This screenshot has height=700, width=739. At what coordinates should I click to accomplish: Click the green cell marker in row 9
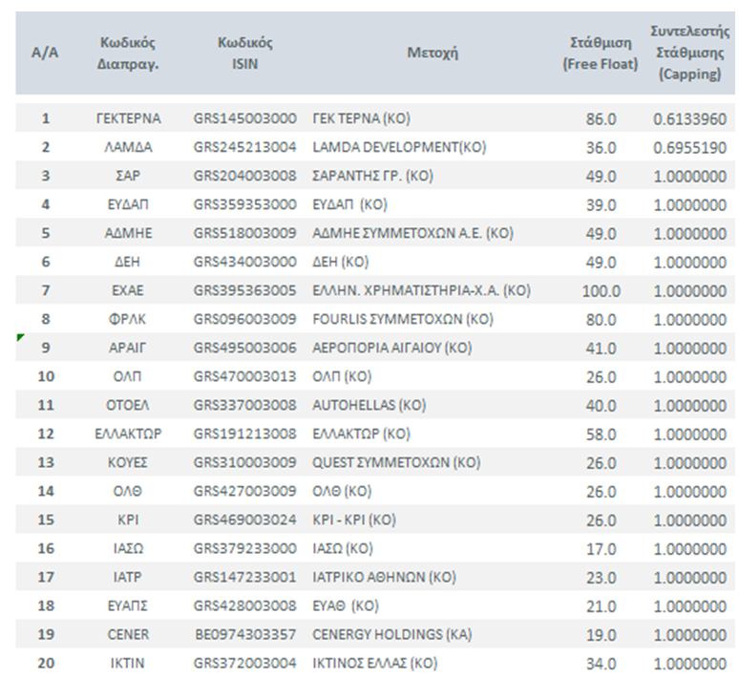coord(20,337)
